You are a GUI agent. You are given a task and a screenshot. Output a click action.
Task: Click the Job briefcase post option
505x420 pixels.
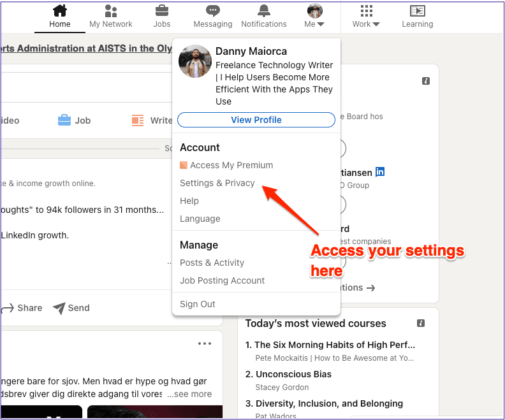[x=74, y=120]
